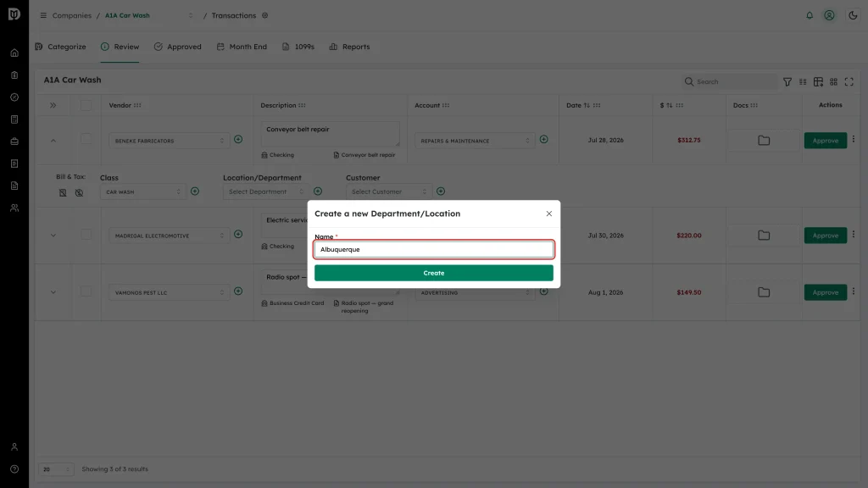The image size is (868, 488).
Task: Toggle checkbox for Vamonos Pest row
Action: [86, 291]
